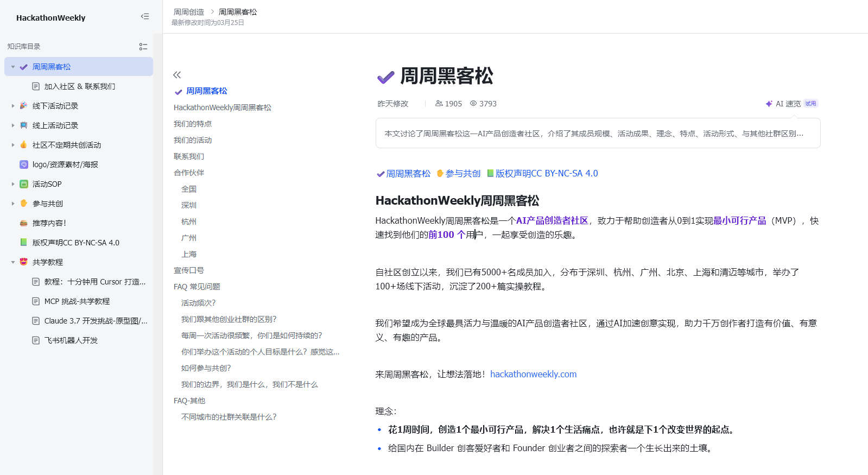Click the AI summary text box
868x475 pixels.
click(x=598, y=133)
